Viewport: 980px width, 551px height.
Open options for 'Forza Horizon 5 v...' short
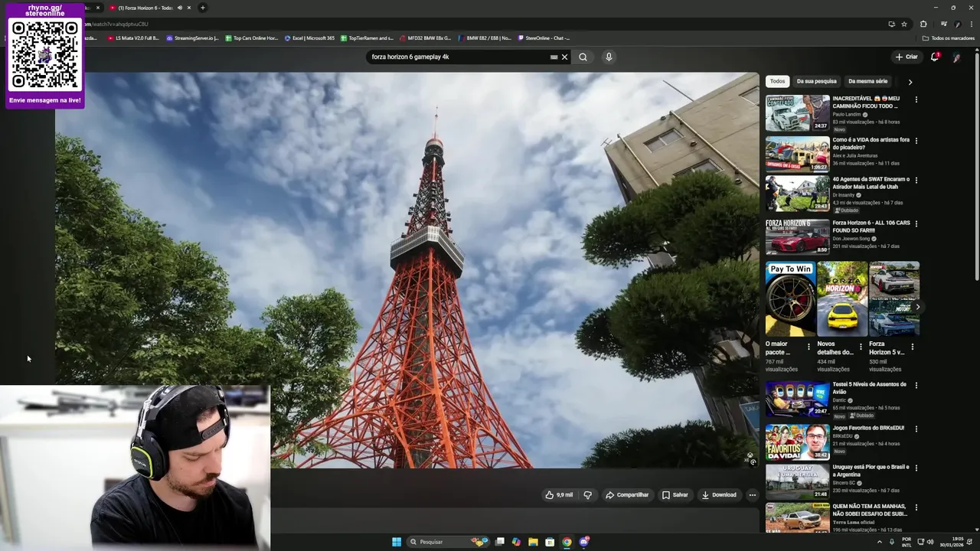(912, 347)
